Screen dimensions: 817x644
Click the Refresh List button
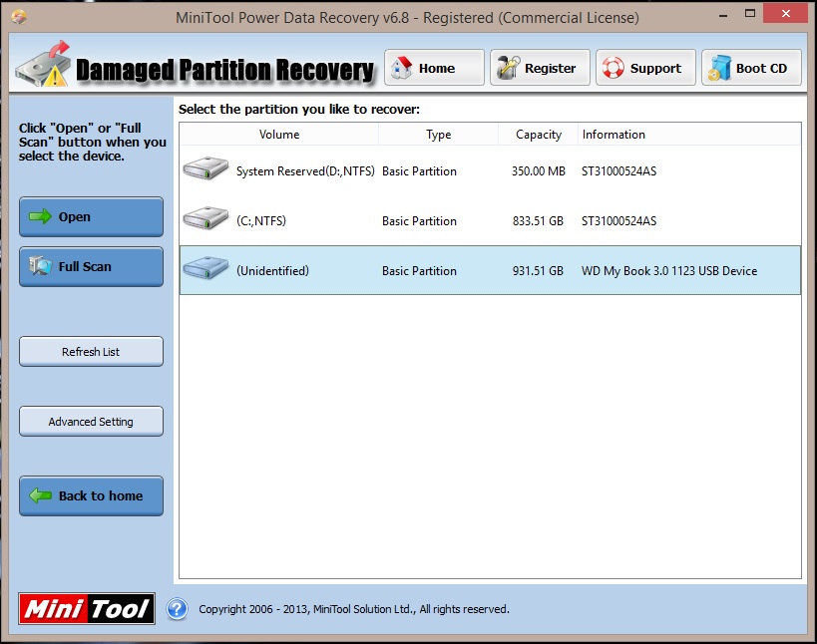[91, 352]
